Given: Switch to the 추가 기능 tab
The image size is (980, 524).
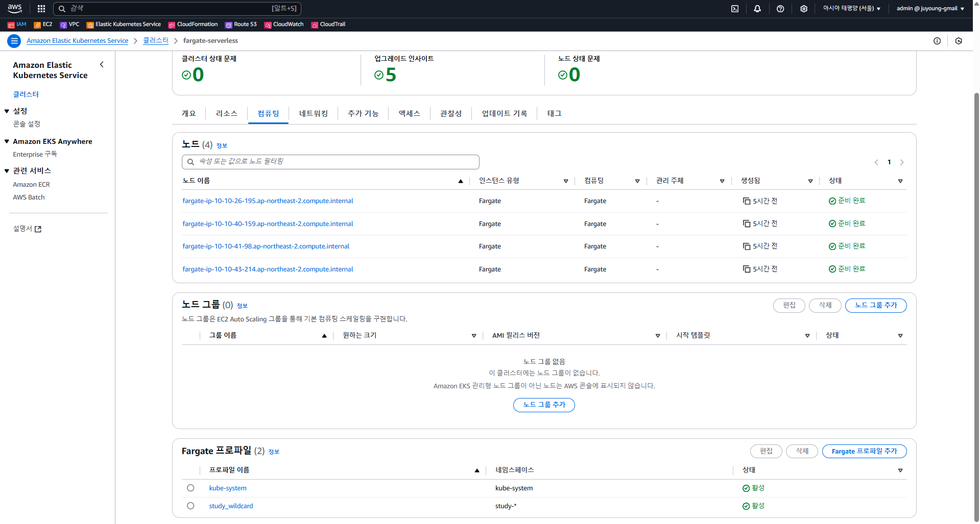Looking at the screenshot, I should click(x=363, y=114).
